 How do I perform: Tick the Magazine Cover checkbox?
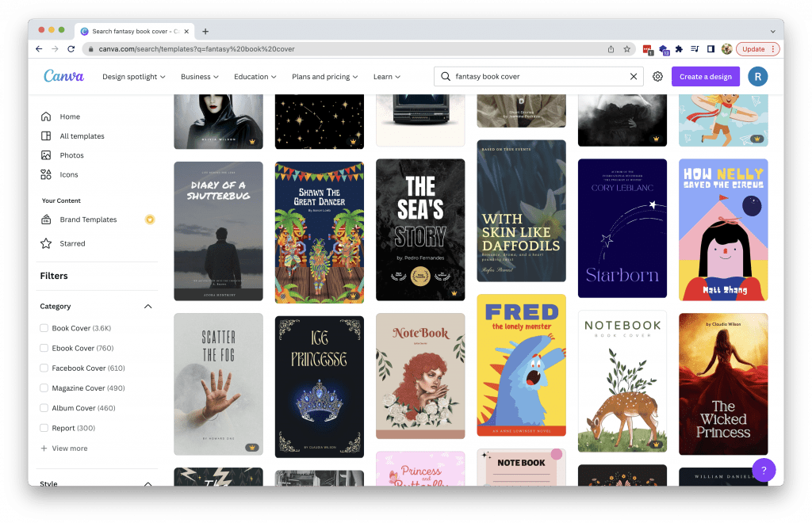coord(44,388)
